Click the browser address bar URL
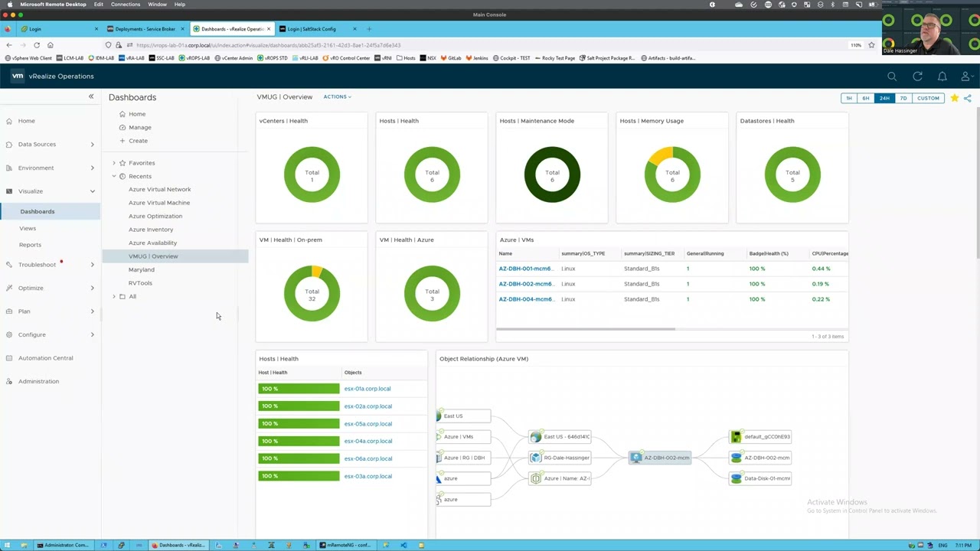980x551 pixels. pyautogui.click(x=268, y=45)
